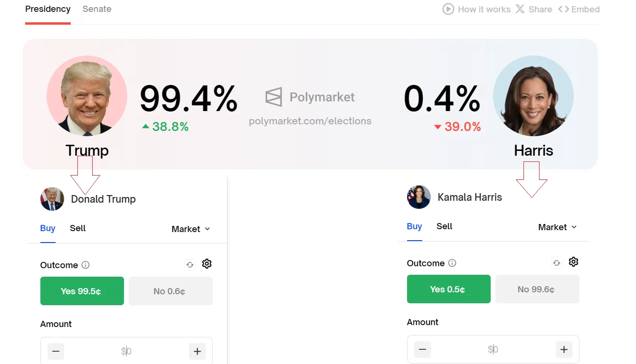The image size is (636, 364).
Task: Click the Donald Trump name heading
Action: (x=103, y=199)
